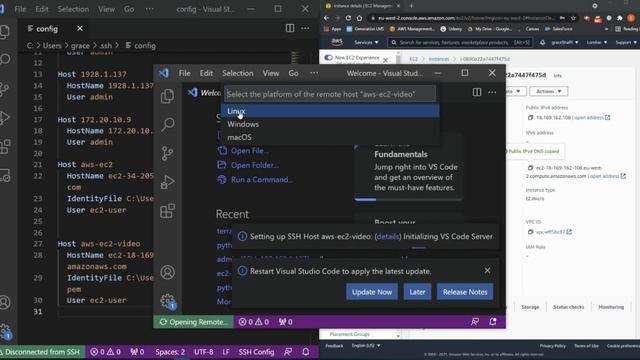Click SSH Config language mode in status bar

[256, 351]
